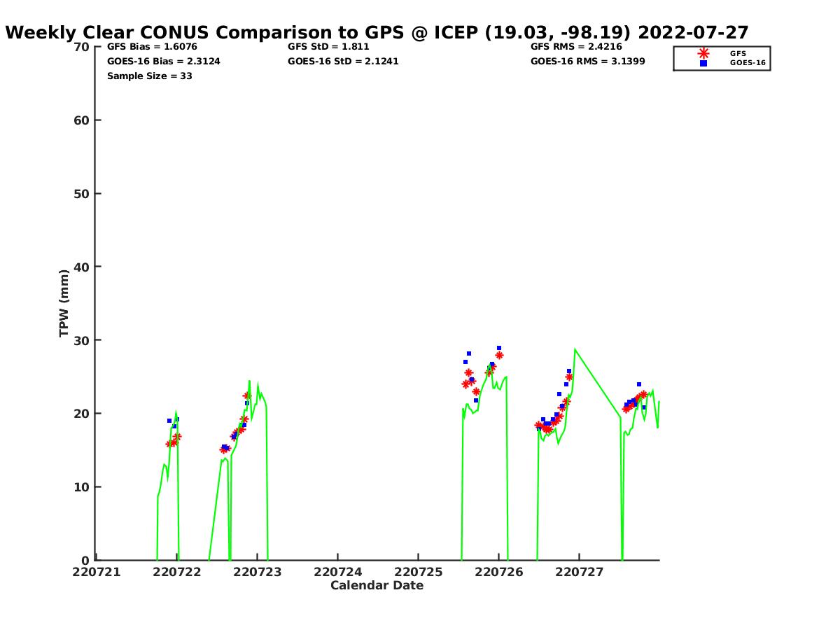Screen dimensions: 840x630
Task: Click the green GPS line peak near 29 mm
Action: coord(575,349)
